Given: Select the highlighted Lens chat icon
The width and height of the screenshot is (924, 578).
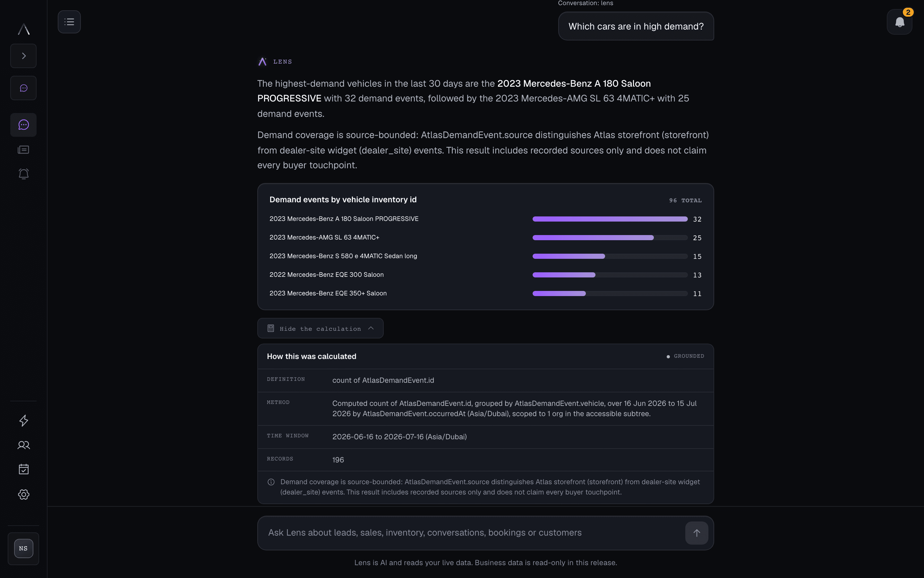Looking at the screenshot, I should click(x=23, y=125).
